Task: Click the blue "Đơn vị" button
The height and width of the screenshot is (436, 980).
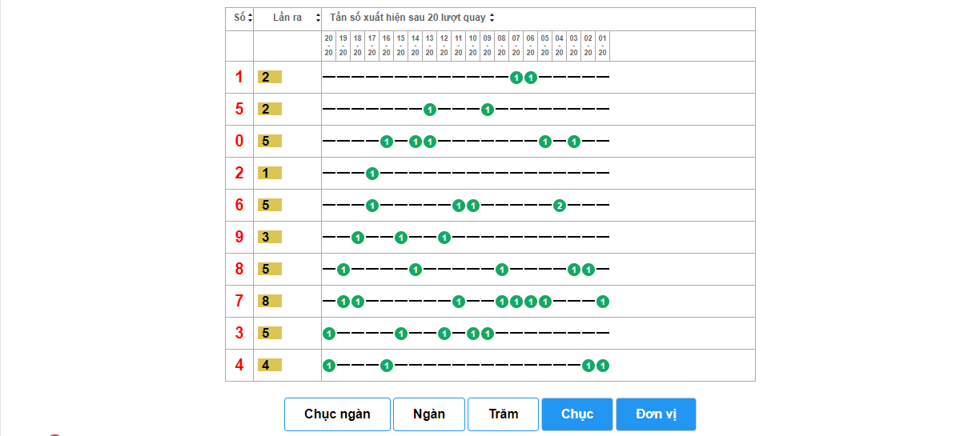Action: (655, 414)
